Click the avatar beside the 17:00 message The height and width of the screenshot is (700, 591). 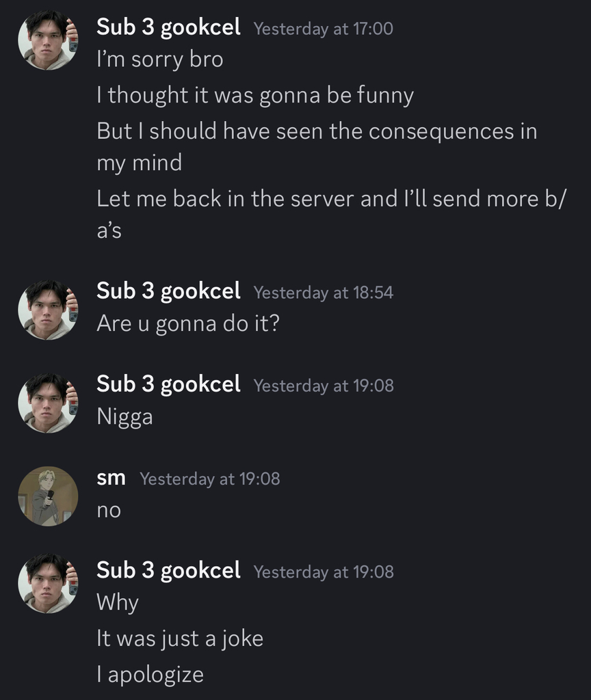coord(47,40)
